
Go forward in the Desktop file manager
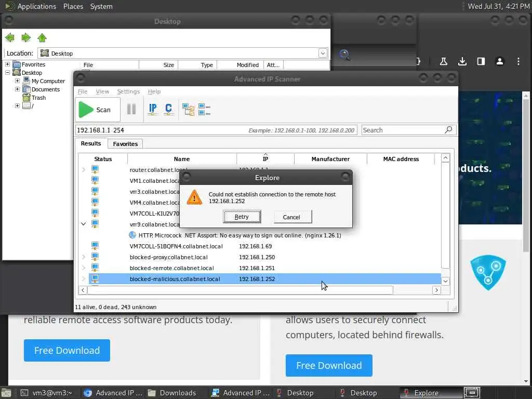(26, 37)
